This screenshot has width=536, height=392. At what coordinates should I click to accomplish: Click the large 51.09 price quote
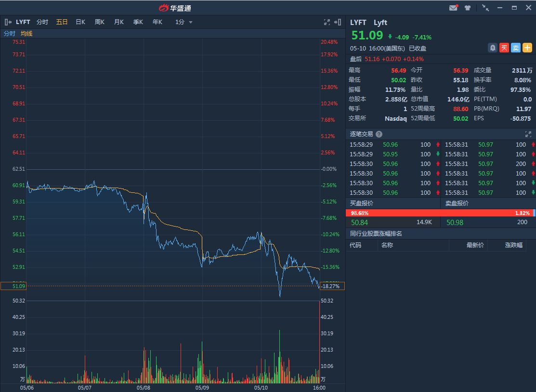coord(367,36)
